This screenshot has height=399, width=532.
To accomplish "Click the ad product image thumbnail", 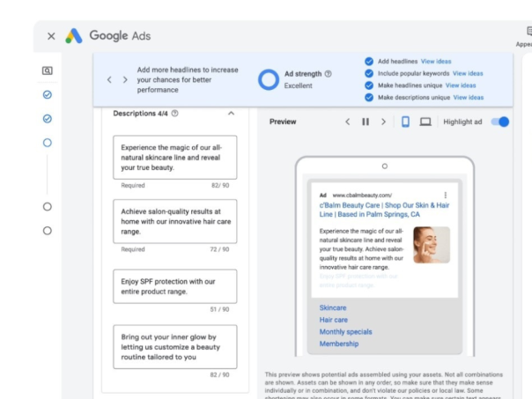I will (x=431, y=245).
